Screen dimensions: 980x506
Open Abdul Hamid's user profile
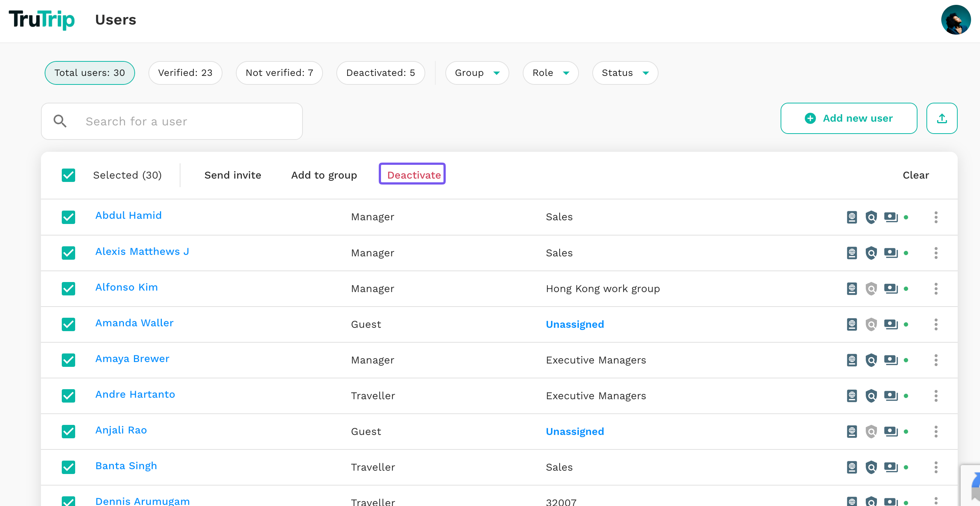129,216
